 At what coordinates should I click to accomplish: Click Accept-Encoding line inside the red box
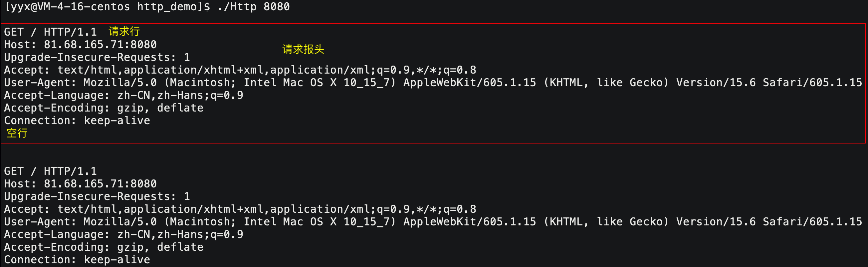104,108
